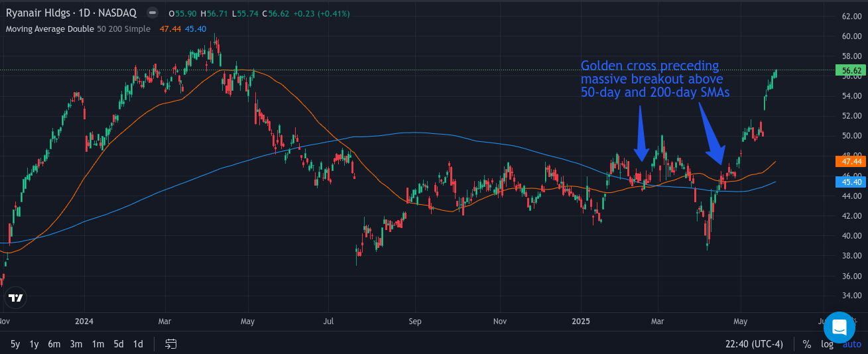The width and height of the screenshot is (868, 354).
Task: Toggle the auto scale option
Action: point(851,343)
